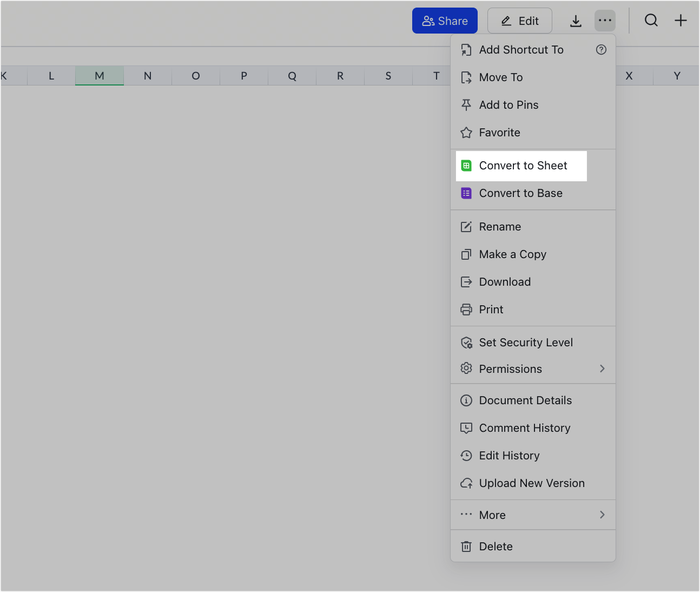Click the printer icon next to Print
Viewport: 700px width, 592px height.
[x=466, y=310]
